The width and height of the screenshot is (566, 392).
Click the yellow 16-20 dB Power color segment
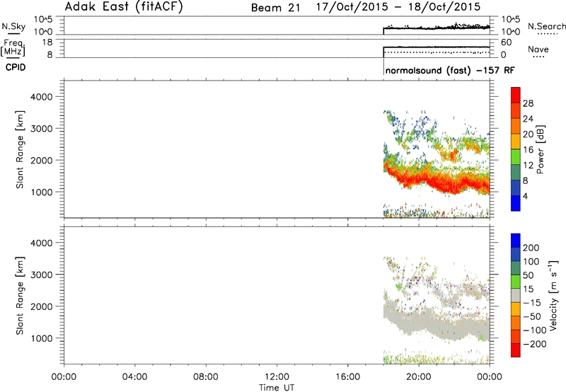[x=516, y=141]
